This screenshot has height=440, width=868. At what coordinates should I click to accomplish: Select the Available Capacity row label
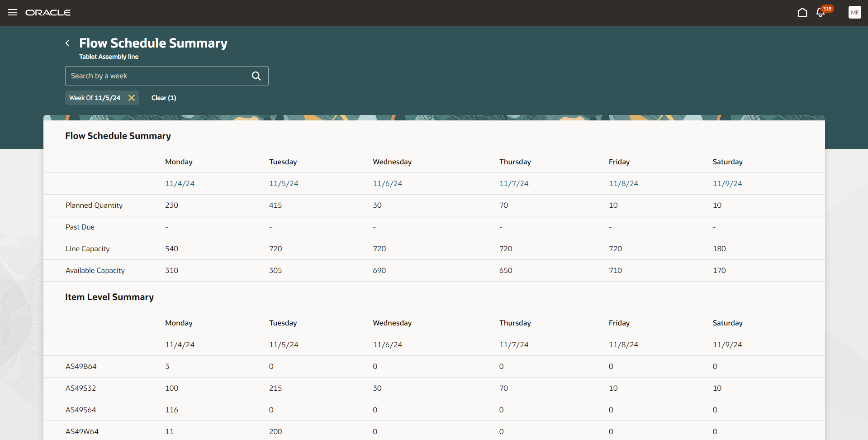point(95,270)
